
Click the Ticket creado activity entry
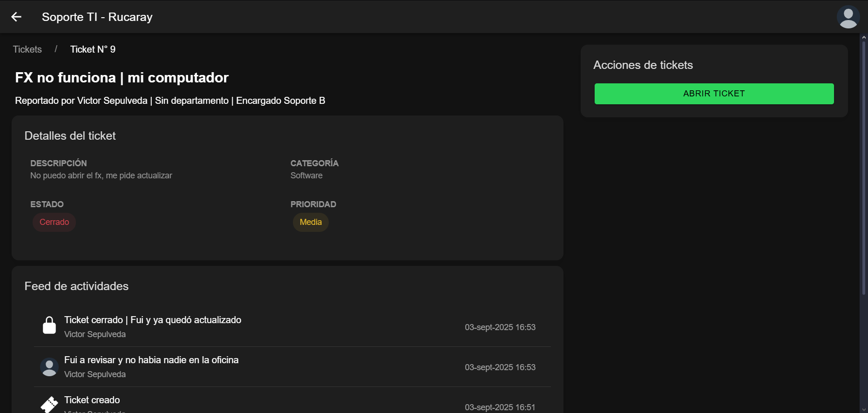coord(92,400)
